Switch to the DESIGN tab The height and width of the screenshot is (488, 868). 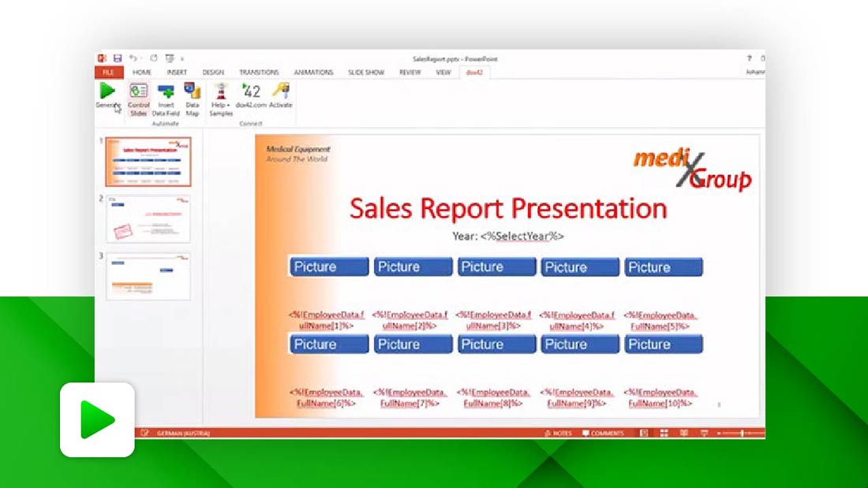[x=213, y=73]
